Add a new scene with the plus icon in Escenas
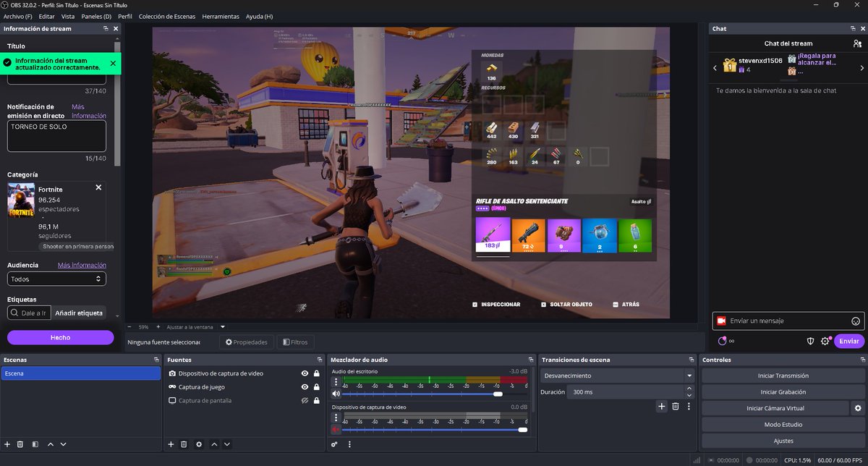 click(7, 444)
